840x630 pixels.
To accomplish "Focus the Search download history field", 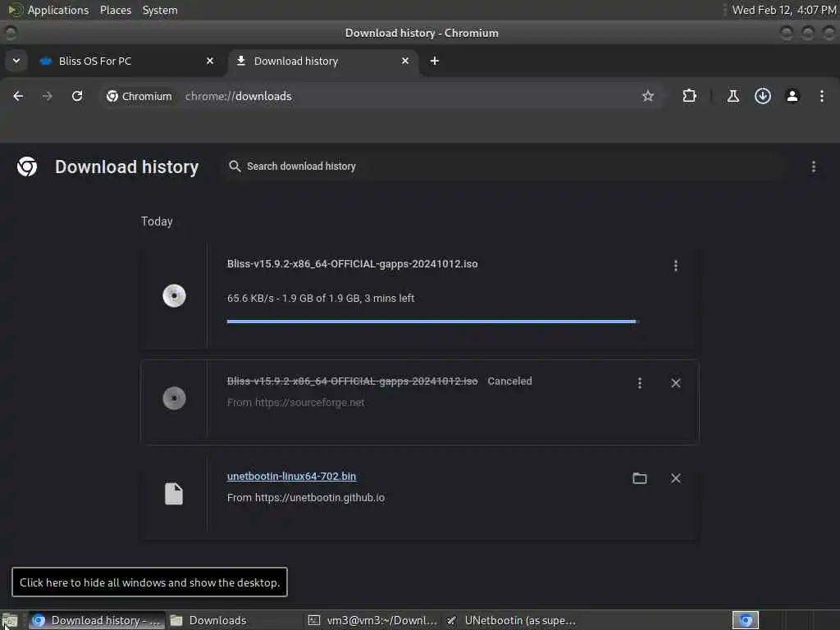I will pyautogui.click(x=504, y=166).
